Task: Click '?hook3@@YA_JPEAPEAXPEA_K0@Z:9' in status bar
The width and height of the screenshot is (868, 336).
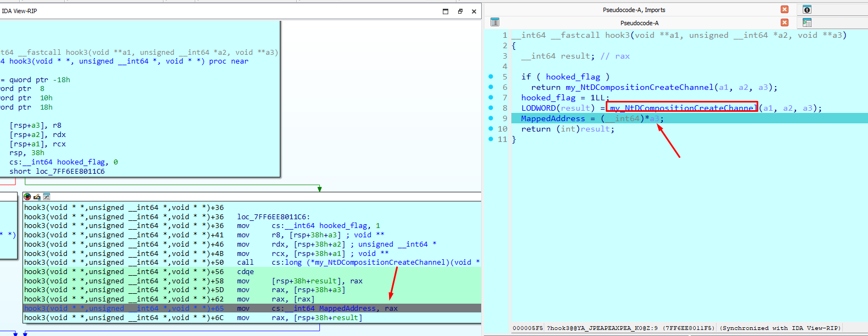Action: click(602, 328)
